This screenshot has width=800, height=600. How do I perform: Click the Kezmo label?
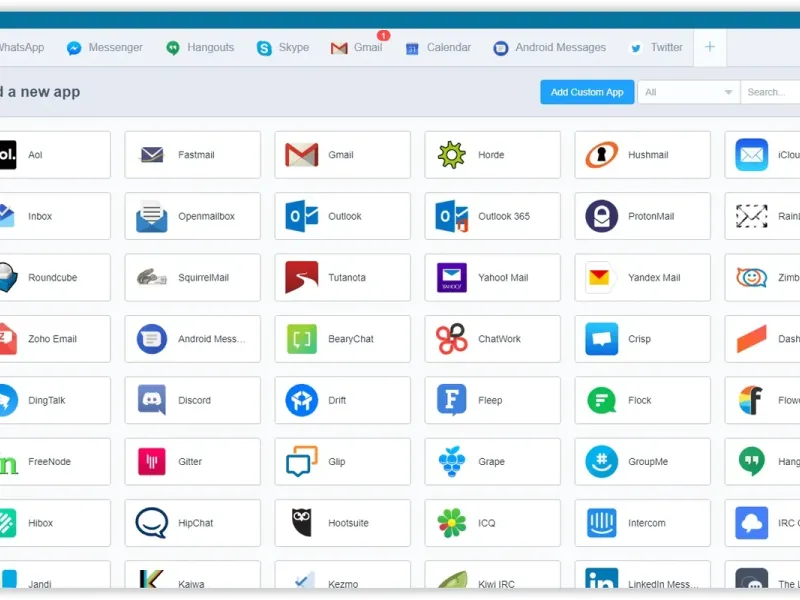coord(343,584)
